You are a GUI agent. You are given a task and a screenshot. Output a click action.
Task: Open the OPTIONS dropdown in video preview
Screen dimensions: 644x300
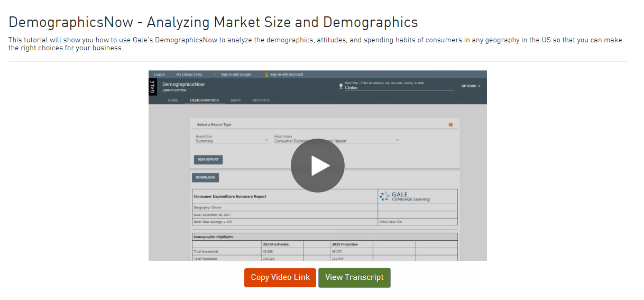pyautogui.click(x=471, y=86)
